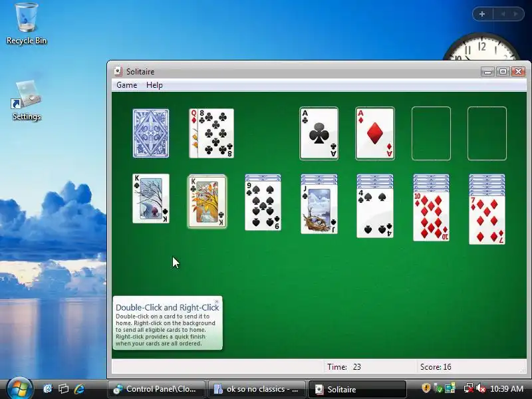
Task: Click the Time: 23 status entry
Action: coord(344,367)
